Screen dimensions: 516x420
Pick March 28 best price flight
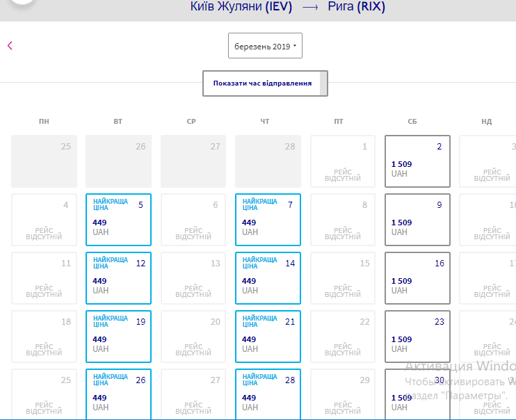[268, 394]
